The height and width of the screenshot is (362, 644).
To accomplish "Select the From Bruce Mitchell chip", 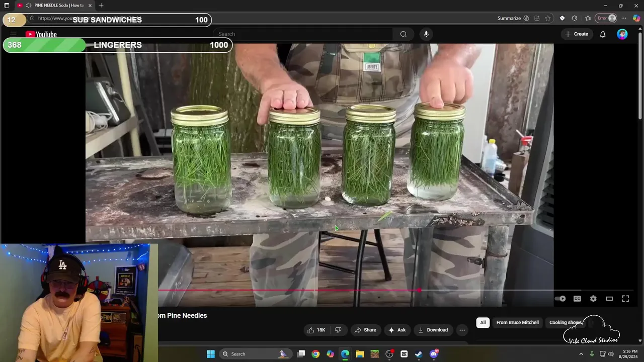I will 517,323.
